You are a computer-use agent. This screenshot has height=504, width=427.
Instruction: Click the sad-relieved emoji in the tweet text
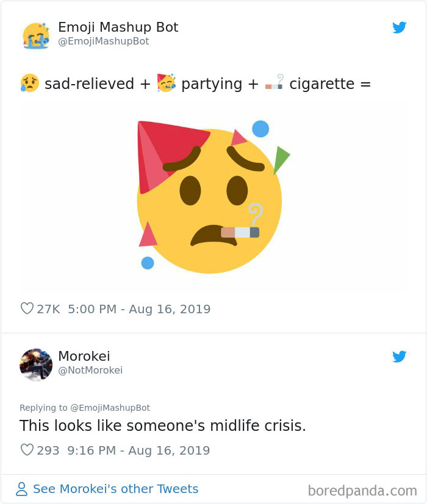29,83
